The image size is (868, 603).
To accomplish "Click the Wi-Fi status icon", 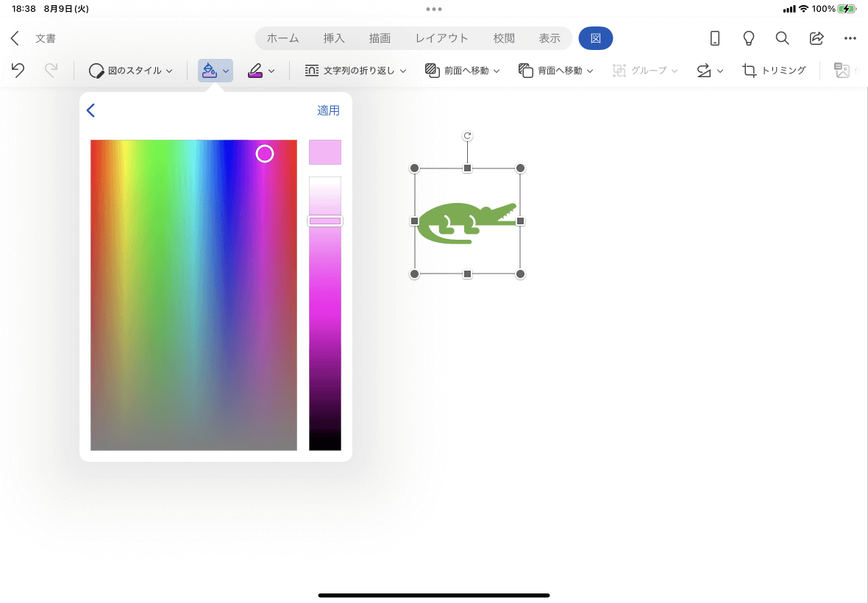I will (803, 9).
